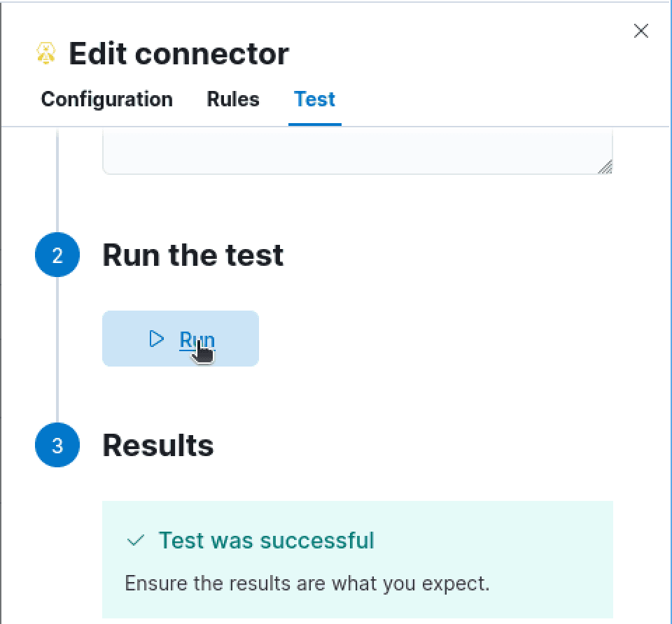Click the text area resize grip
Viewport: 672px width, 624px height.
click(605, 166)
